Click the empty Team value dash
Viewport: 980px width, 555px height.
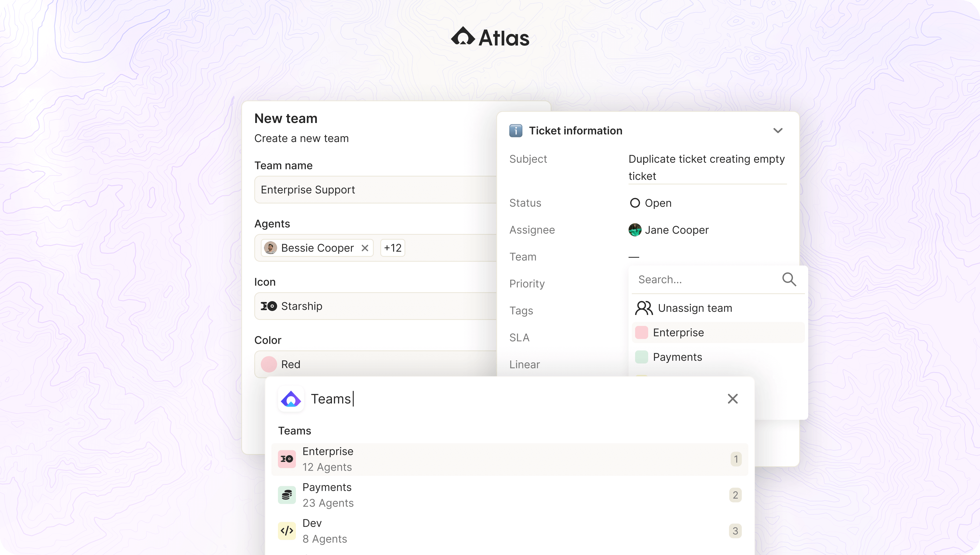[633, 257]
